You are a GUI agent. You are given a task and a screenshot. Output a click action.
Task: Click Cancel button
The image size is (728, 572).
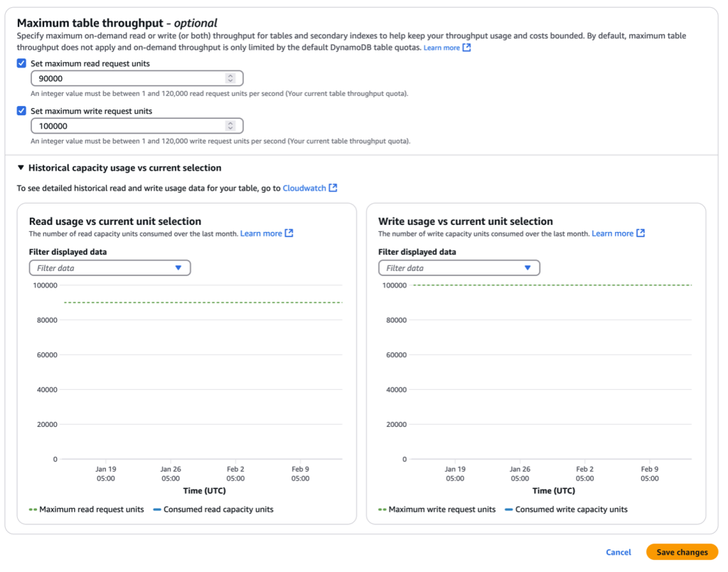click(x=619, y=552)
